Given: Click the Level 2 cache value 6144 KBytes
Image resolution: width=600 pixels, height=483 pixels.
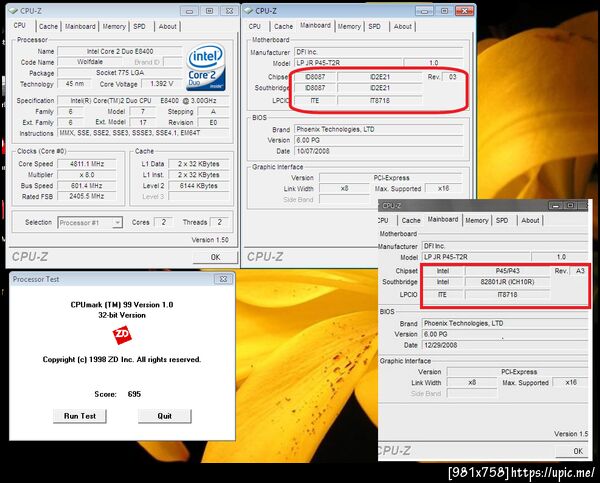Looking at the screenshot, I should 199,186.
